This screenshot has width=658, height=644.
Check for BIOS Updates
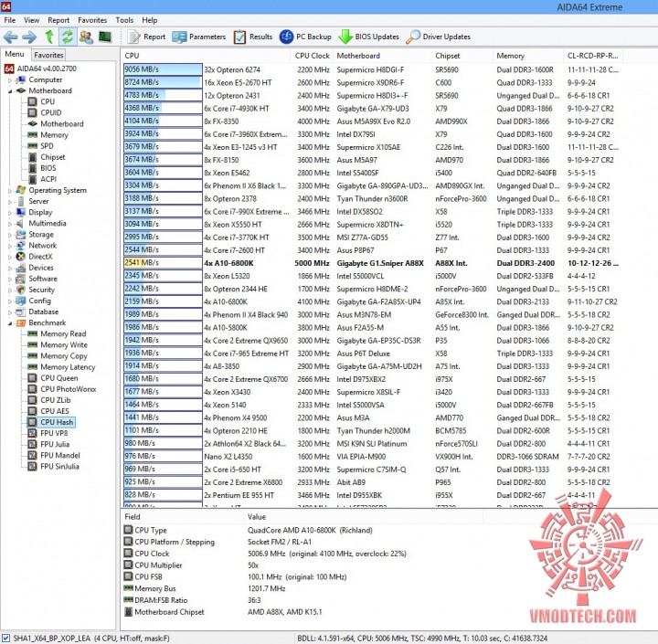pos(368,37)
